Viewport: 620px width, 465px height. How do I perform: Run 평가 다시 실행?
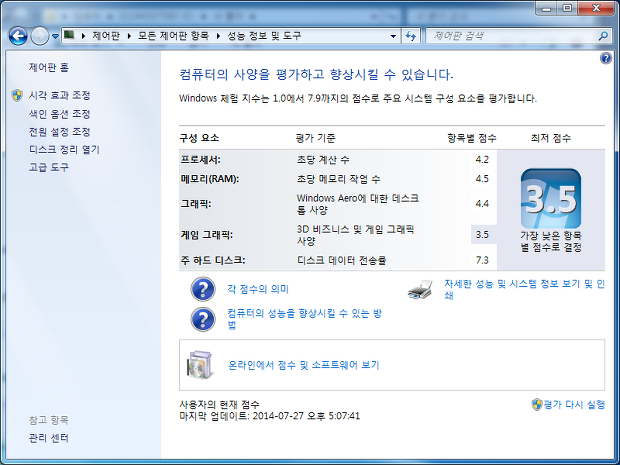tap(574, 404)
